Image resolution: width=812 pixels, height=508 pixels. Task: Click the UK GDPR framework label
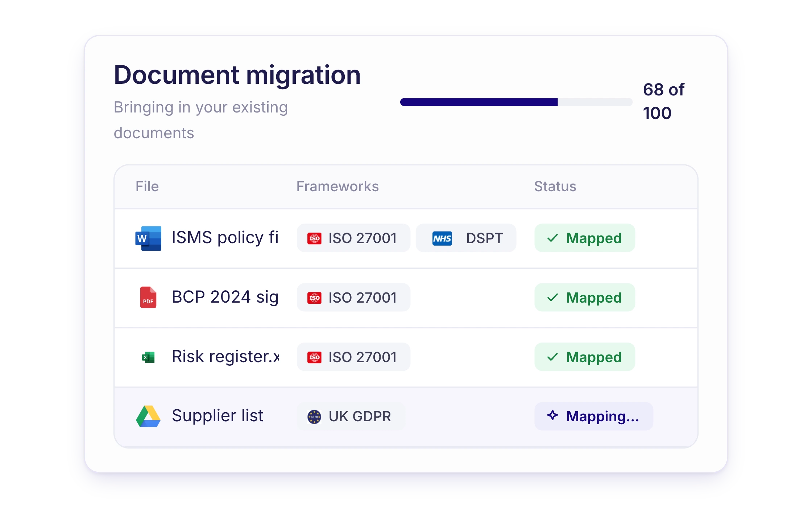pos(360,417)
